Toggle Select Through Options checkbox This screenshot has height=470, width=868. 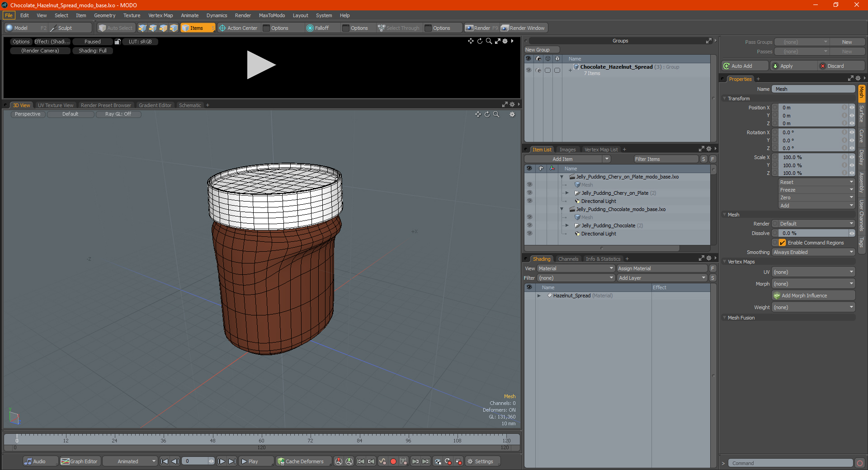click(428, 28)
